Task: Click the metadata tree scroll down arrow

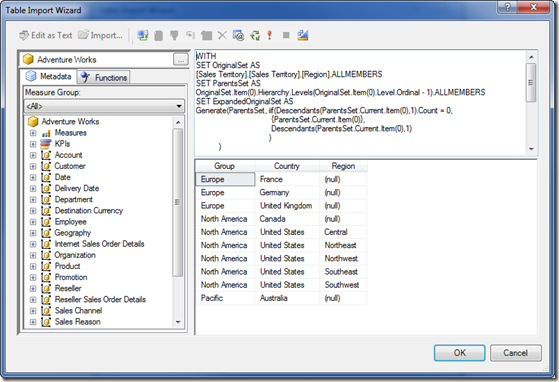Action: (x=178, y=322)
